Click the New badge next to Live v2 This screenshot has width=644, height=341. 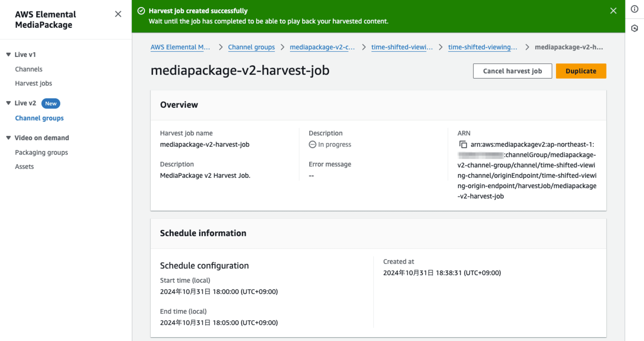pyautogui.click(x=51, y=103)
